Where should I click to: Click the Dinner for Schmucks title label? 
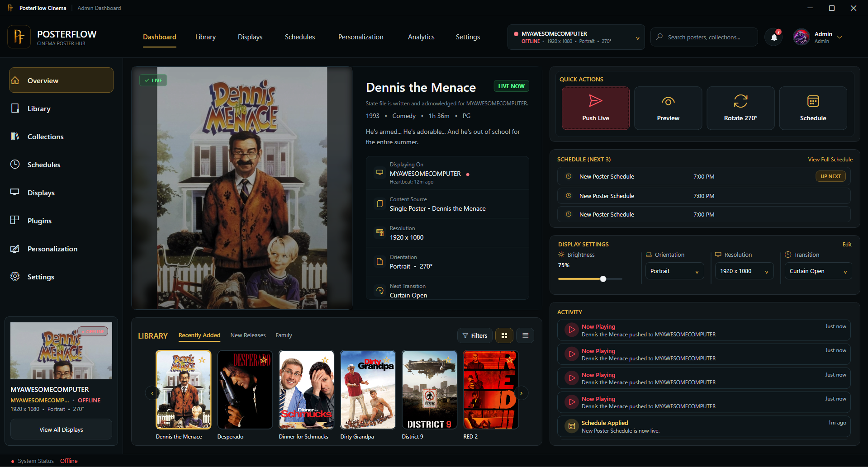[x=304, y=437]
